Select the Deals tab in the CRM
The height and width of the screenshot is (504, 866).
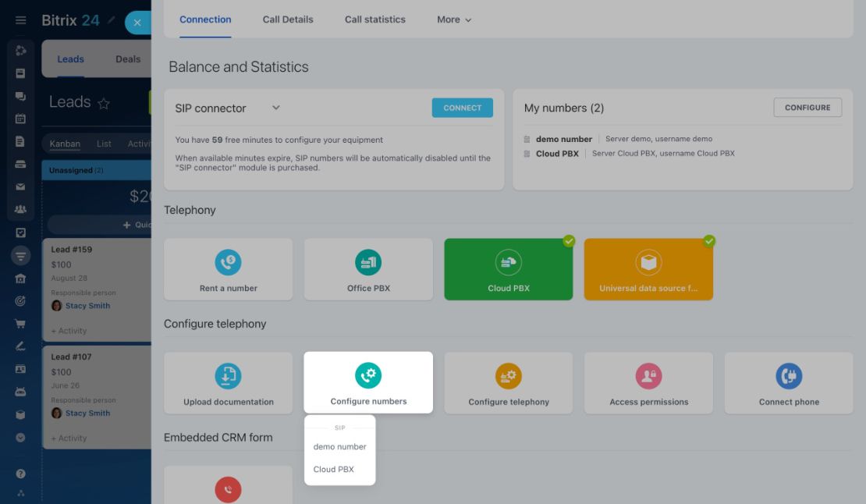click(x=128, y=59)
